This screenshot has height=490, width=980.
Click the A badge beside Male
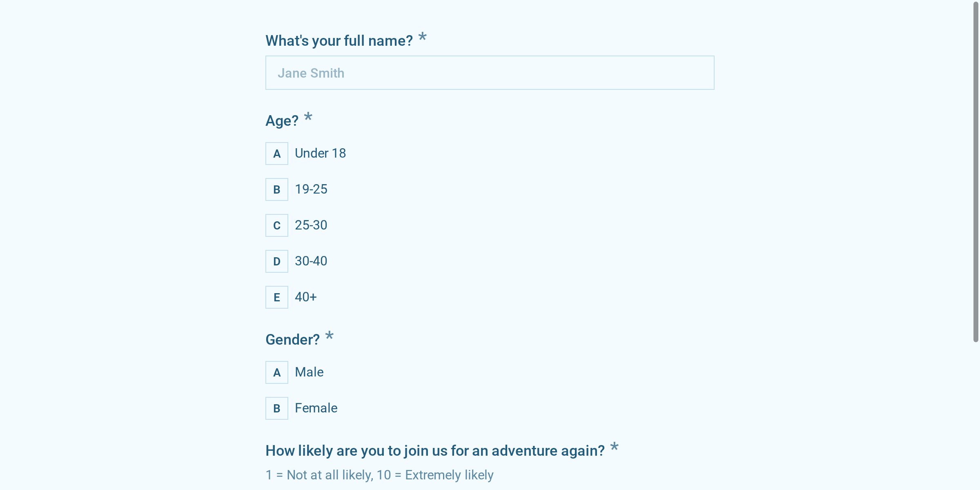coord(277,372)
